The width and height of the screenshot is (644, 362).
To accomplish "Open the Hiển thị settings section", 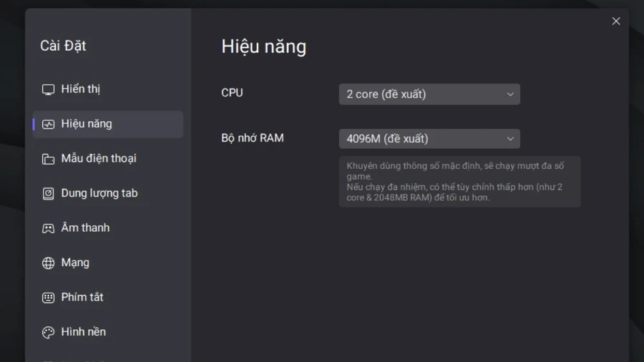I will click(107, 89).
